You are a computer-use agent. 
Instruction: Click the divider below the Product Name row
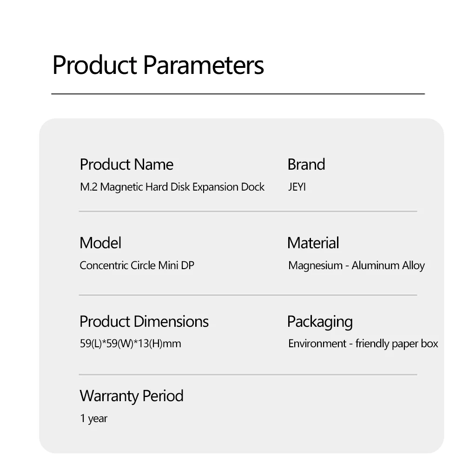pos(248,212)
